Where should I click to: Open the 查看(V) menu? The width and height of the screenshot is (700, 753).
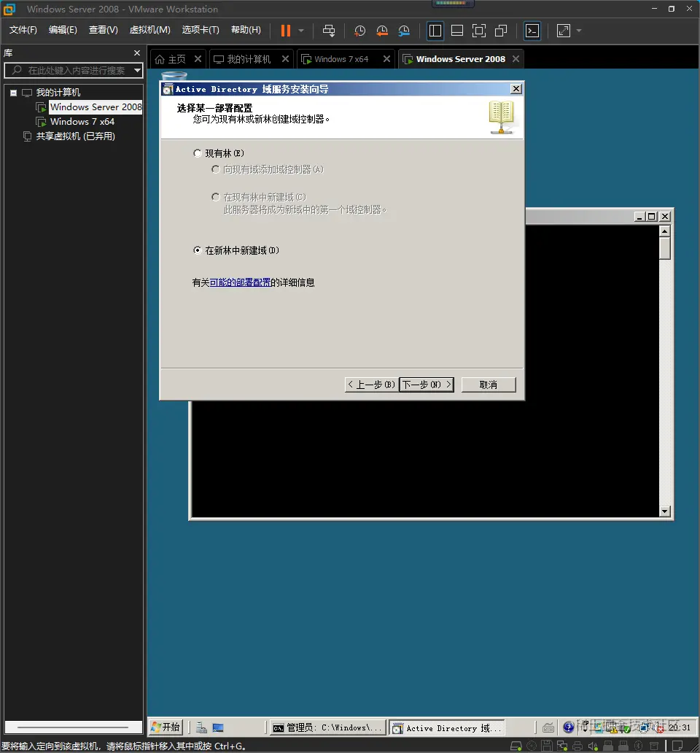(x=103, y=30)
